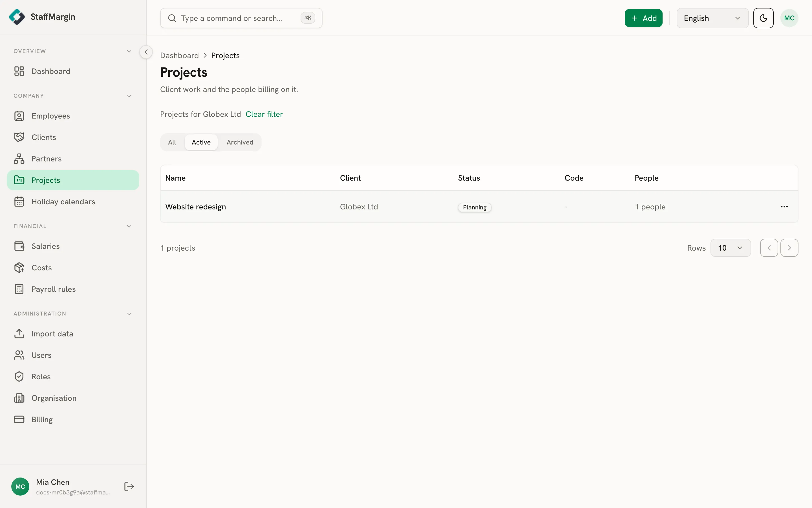Open the English language dropdown

[x=712, y=18]
